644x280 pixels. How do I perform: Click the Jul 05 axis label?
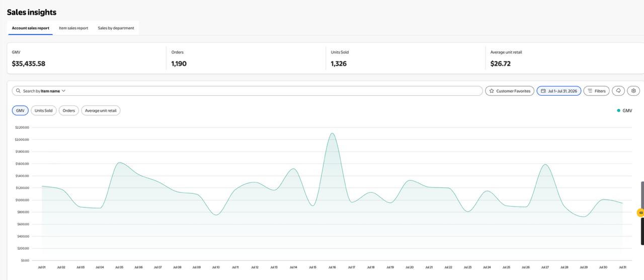tap(119, 267)
